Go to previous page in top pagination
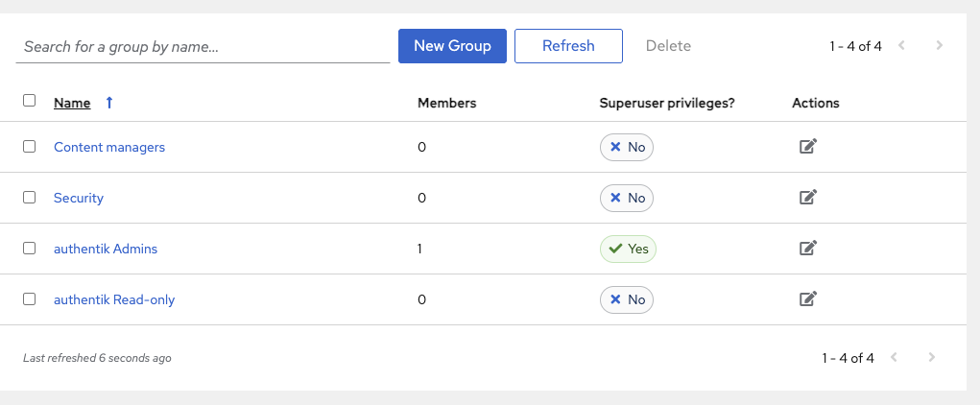Screen dimensions: 980x405 click(901, 45)
